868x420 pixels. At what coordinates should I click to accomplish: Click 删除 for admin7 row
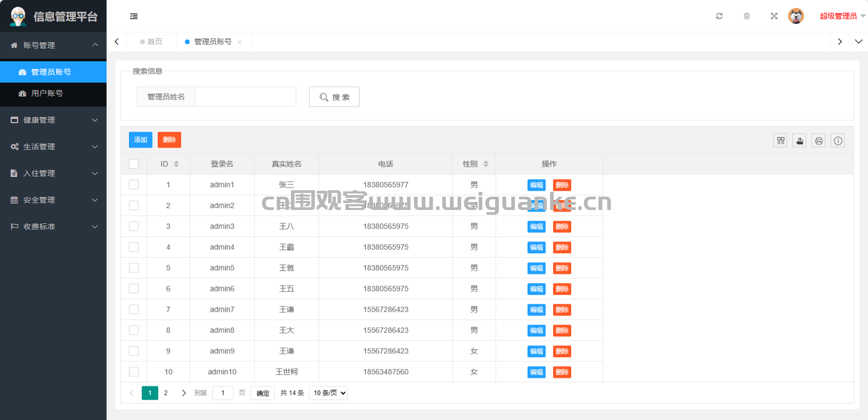562,310
